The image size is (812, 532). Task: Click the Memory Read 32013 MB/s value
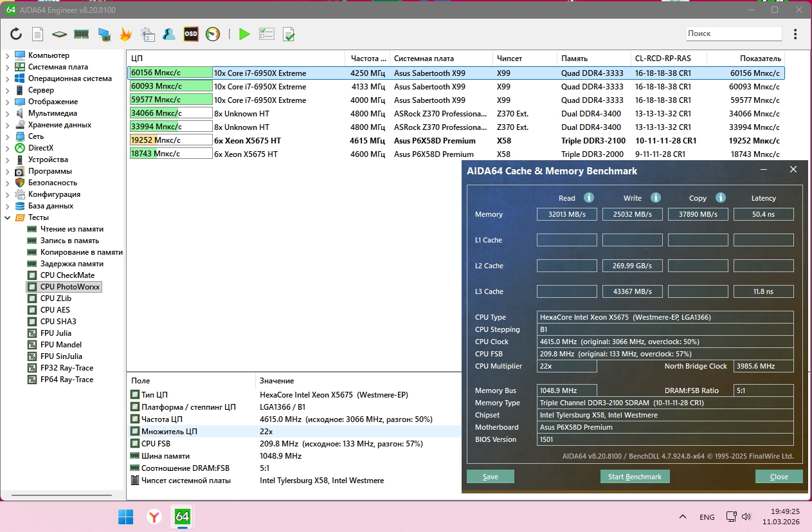567,214
